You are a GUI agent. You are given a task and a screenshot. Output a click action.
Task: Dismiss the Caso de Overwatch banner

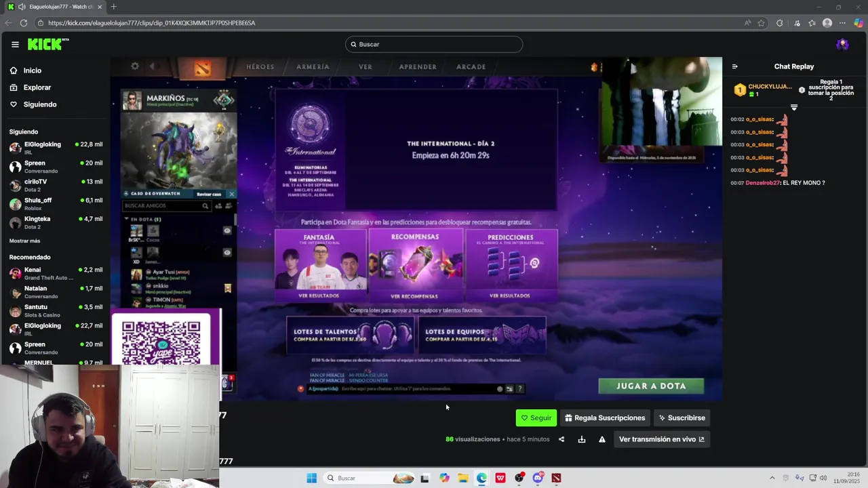coord(231,194)
